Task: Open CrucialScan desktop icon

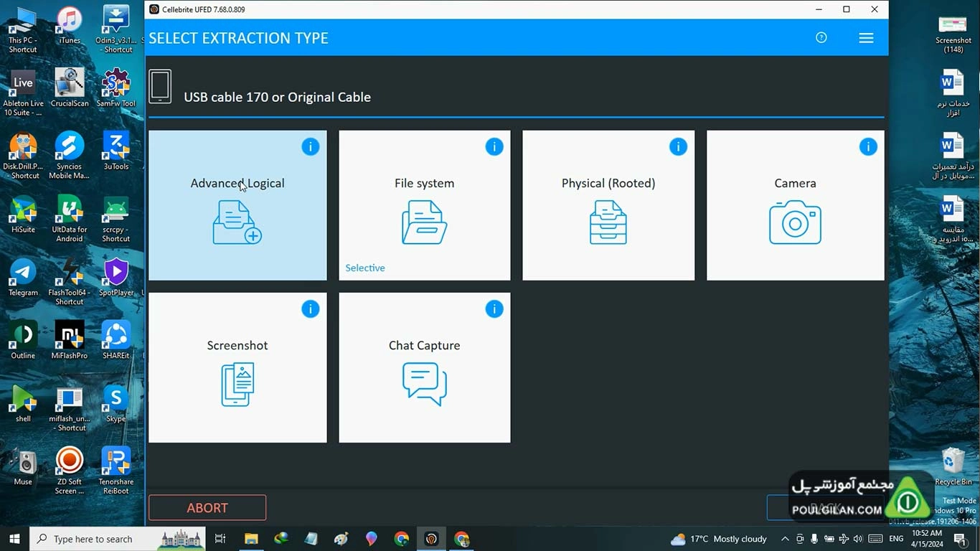Action: click(x=70, y=88)
